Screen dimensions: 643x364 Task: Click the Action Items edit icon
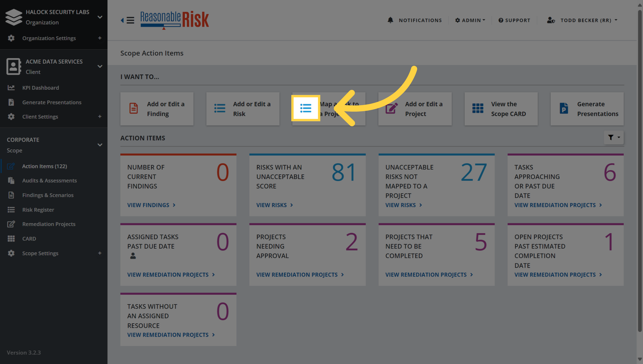[11, 166]
